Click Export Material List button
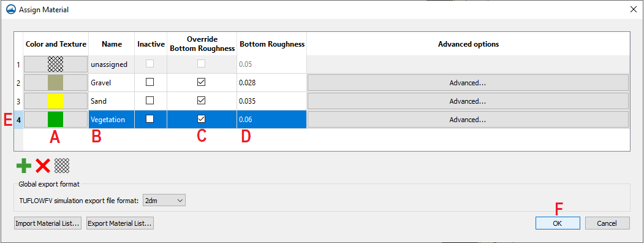Viewport: 644px width, 243px height. [120, 223]
